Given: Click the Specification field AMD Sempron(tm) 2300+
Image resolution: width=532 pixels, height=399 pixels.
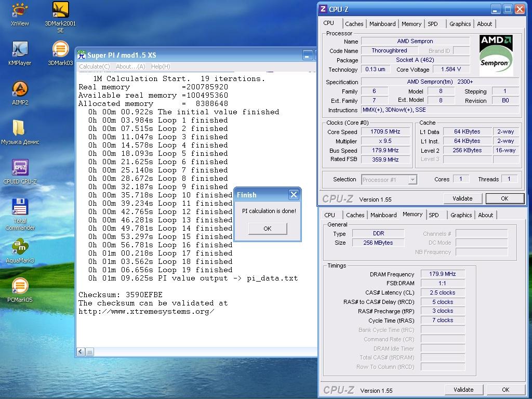Looking at the screenshot, I should [440, 82].
